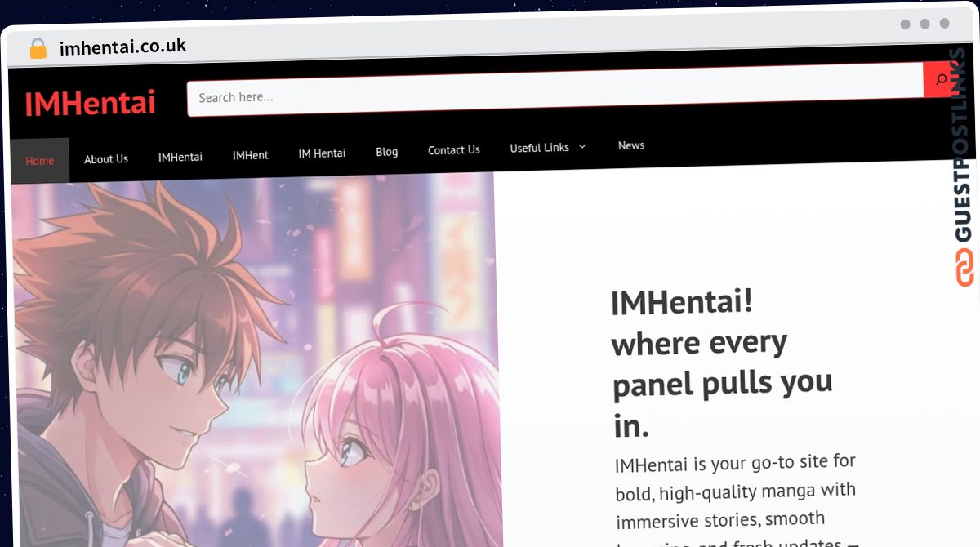Viewport: 980px width, 547px height.
Task: Click the red IMHentai site logo
Action: tap(90, 104)
